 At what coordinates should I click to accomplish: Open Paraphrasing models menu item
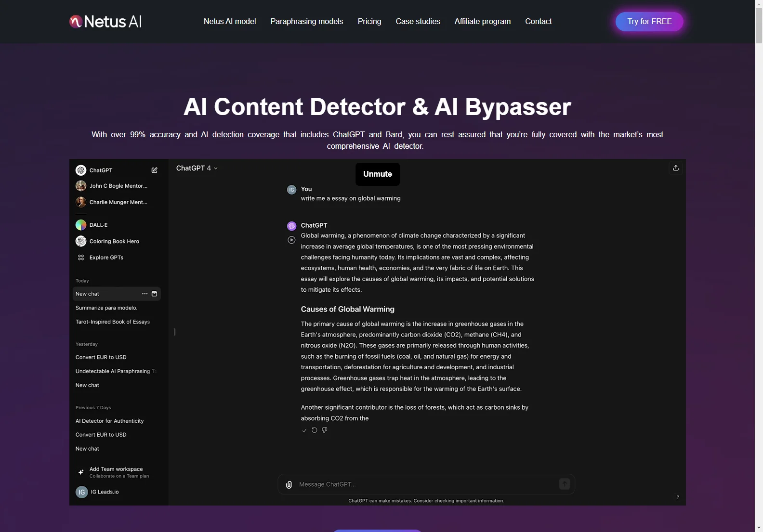coord(307,21)
